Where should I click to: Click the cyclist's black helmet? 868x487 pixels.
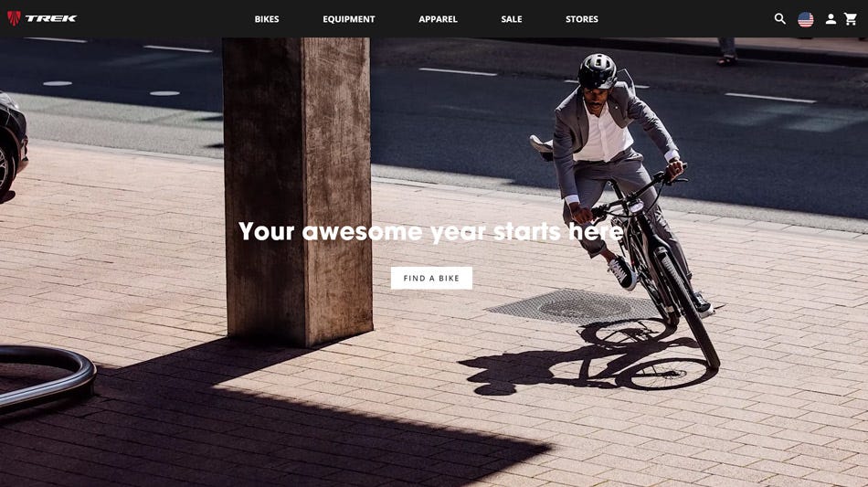(597, 71)
